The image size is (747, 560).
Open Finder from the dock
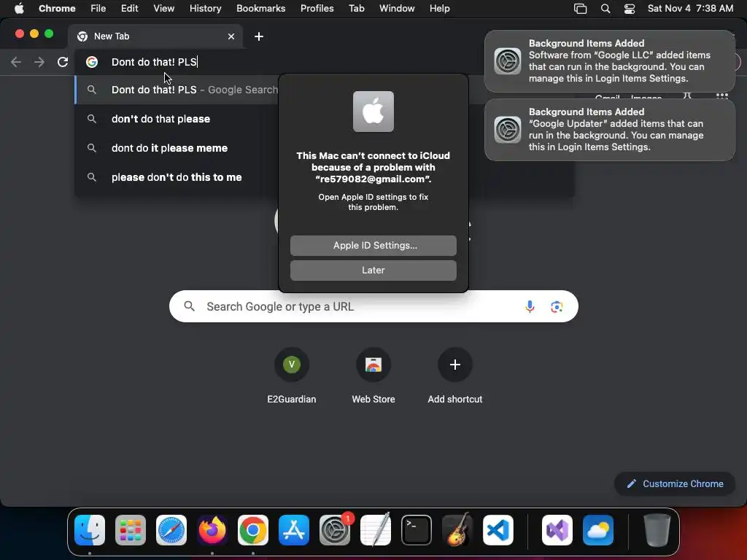90,530
